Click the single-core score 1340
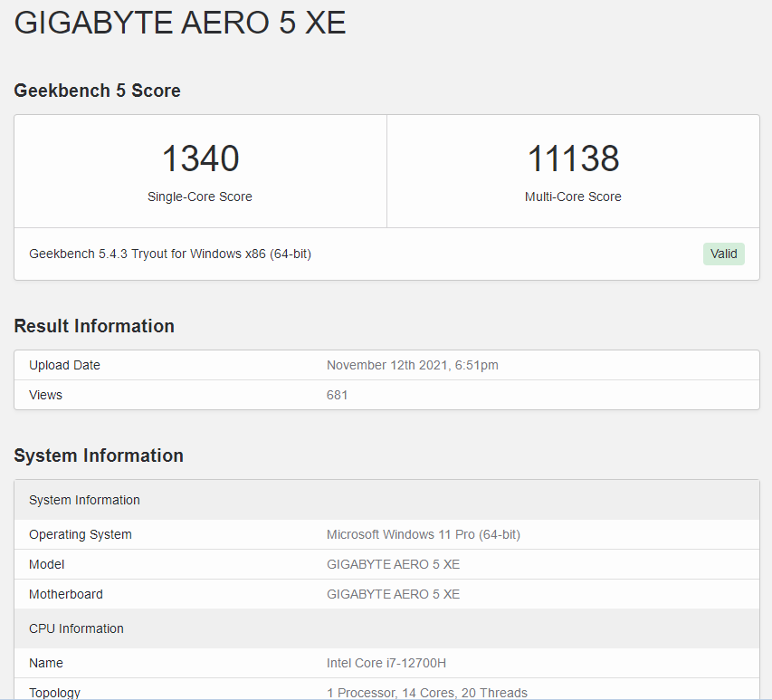The width and height of the screenshot is (772, 700). click(x=200, y=159)
